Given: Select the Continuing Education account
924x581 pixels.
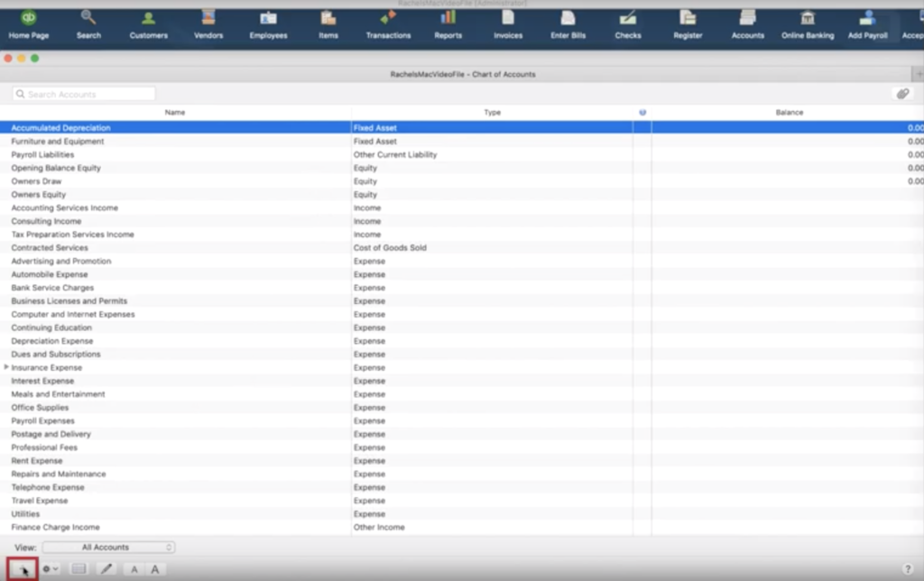Looking at the screenshot, I should (x=462, y=327).
